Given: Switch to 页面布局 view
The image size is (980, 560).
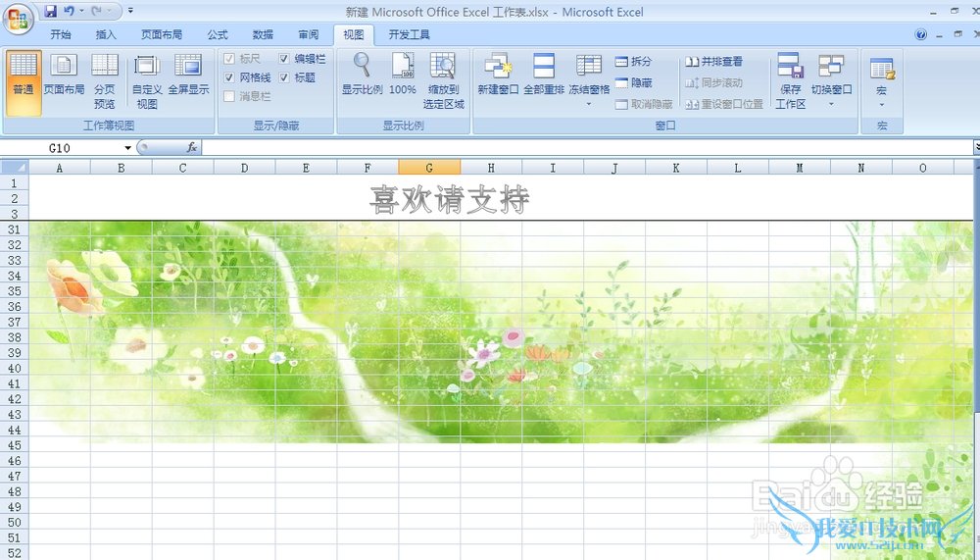Looking at the screenshot, I should click(64, 76).
